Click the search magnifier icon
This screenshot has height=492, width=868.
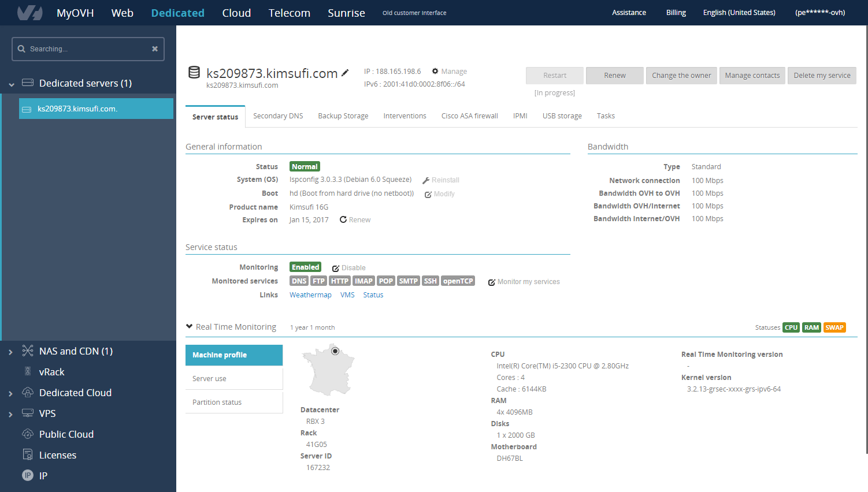point(21,49)
